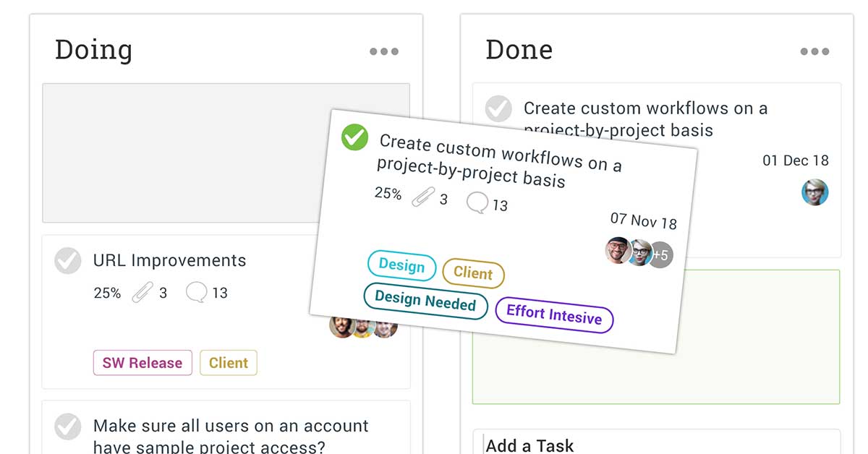Open the Doing column options menu
Viewport: 868px width, 454px height.
(384, 51)
